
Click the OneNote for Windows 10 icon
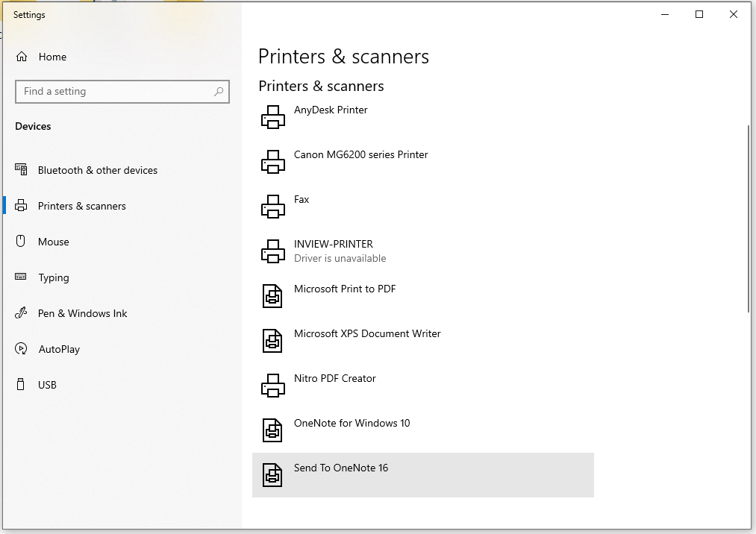tap(272, 430)
